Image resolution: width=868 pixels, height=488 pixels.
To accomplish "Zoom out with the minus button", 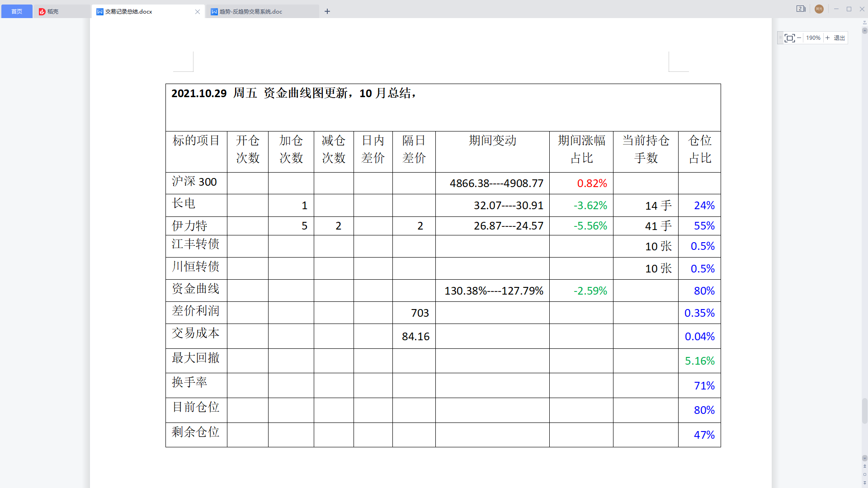I will [799, 38].
